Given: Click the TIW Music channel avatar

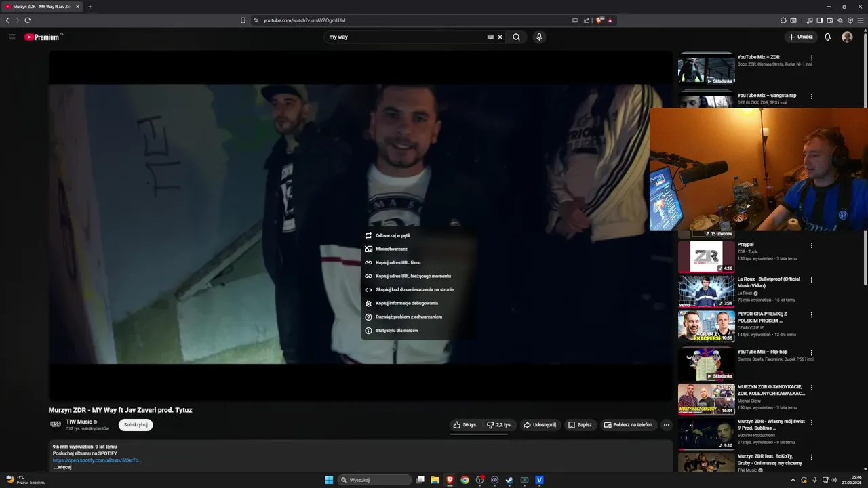Looking at the screenshot, I should point(56,425).
